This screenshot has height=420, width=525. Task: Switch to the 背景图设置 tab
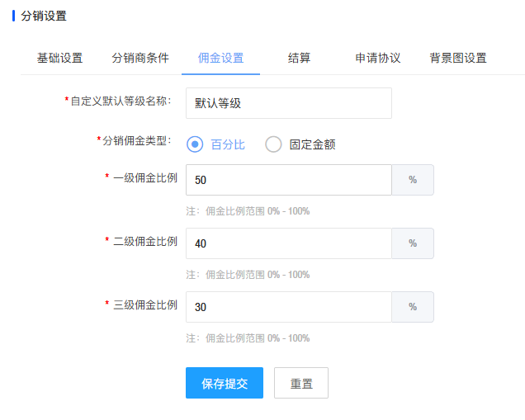(458, 58)
